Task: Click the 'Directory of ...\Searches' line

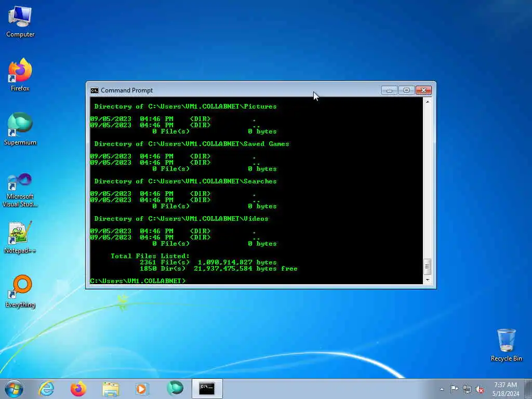Action: 185,181
